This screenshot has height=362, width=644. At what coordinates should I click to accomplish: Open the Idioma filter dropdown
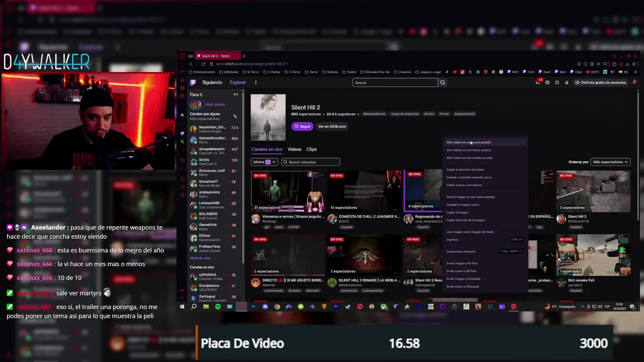pos(264,162)
